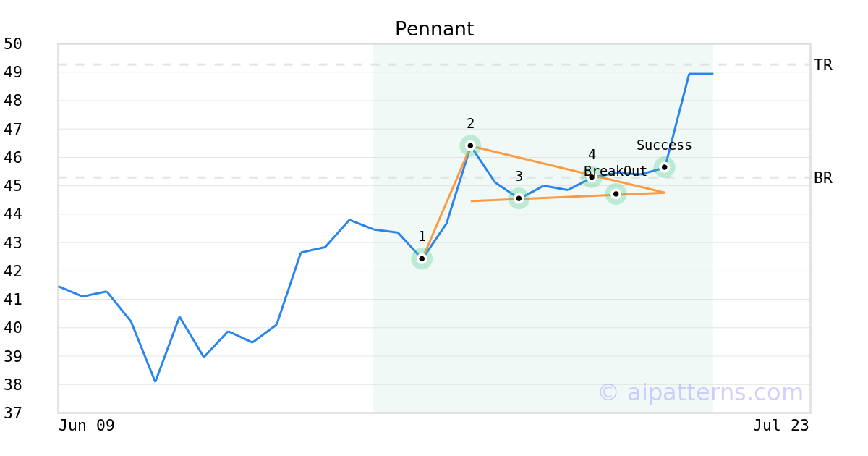Screen dimensions: 868x456
Task: Select pattern point marker 4
Action: (x=592, y=177)
